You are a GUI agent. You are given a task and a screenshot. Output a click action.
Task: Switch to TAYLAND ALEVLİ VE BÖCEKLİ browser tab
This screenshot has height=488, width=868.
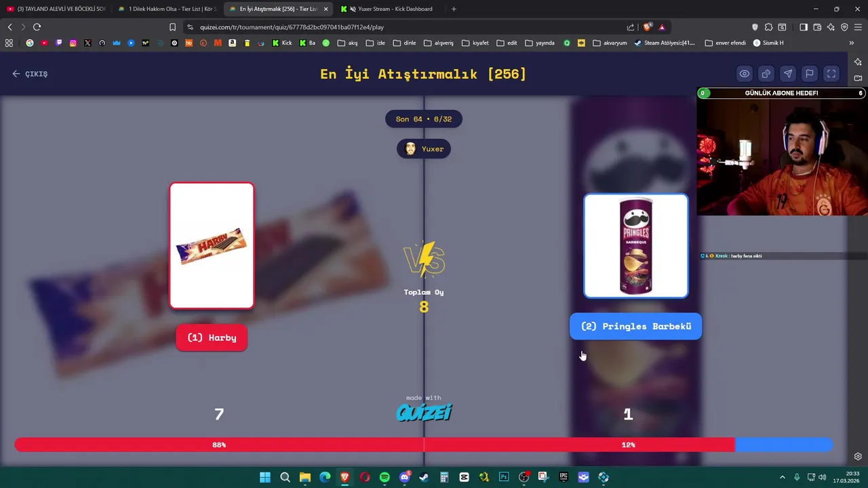56,9
